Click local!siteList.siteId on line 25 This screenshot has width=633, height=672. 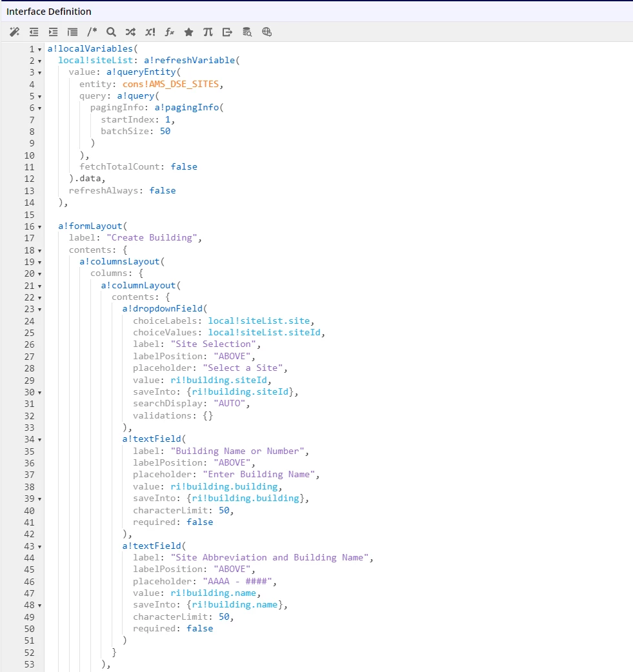264,333
